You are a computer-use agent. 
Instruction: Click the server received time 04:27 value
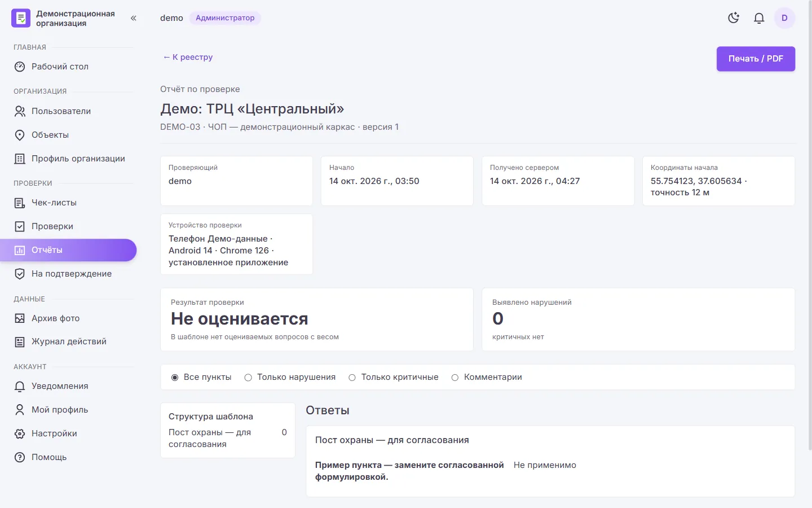click(x=535, y=181)
